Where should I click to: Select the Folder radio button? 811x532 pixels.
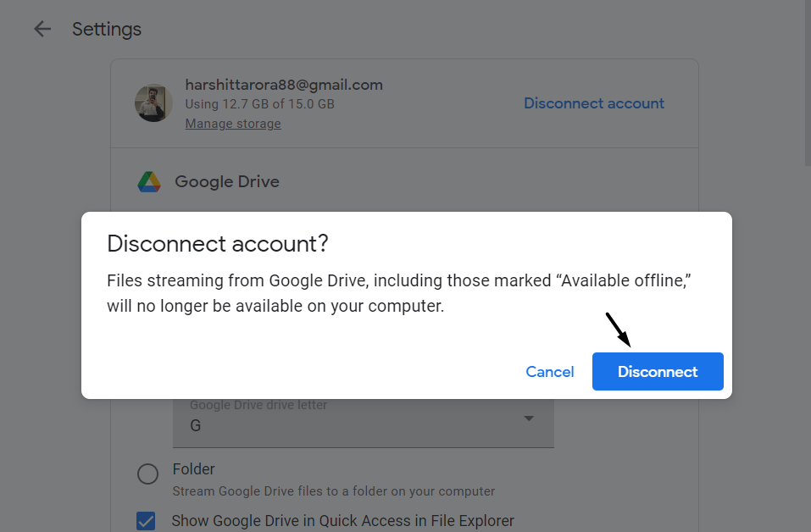[x=147, y=474]
